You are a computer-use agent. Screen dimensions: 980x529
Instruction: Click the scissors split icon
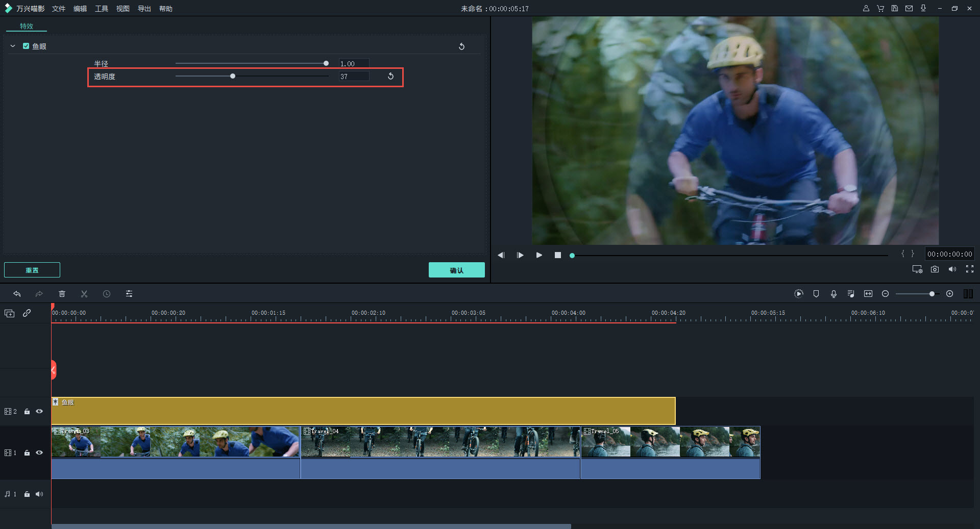coord(84,294)
